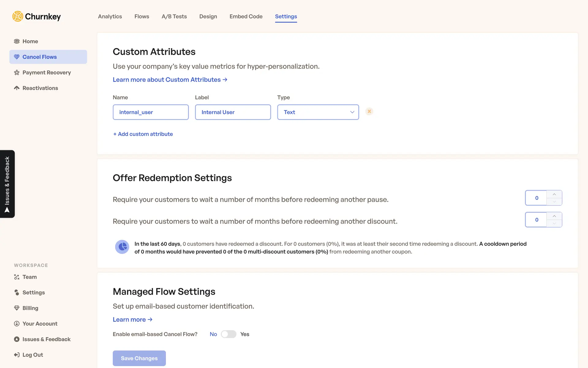The height and width of the screenshot is (368, 588).
Task: Click the Reactivations arrow icon
Action: [17, 88]
